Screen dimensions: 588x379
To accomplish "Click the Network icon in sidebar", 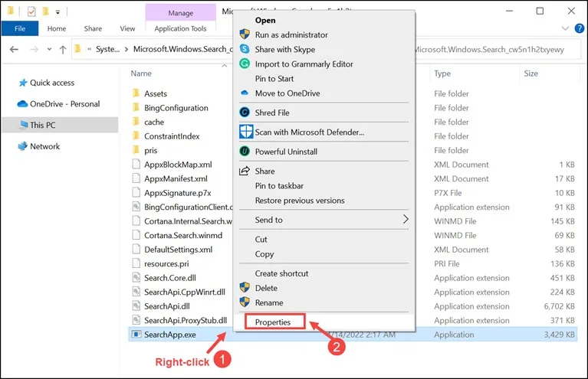I will [x=22, y=145].
